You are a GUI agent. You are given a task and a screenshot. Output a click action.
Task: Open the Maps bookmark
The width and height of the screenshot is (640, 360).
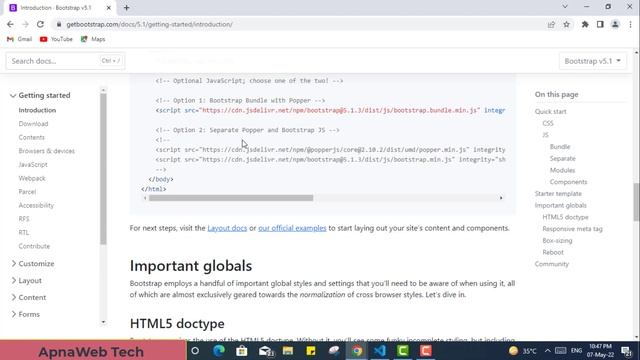point(93,39)
